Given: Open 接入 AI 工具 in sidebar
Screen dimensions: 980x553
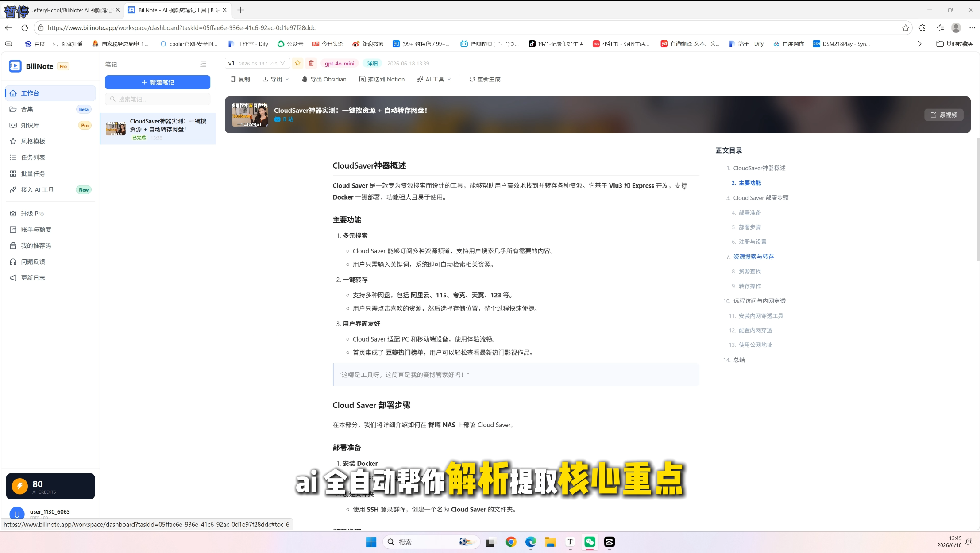Looking at the screenshot, I should pos(50,190).
